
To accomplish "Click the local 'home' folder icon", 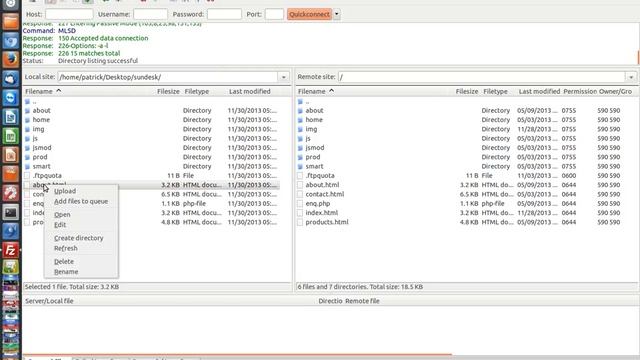I will tap(27, 120).
